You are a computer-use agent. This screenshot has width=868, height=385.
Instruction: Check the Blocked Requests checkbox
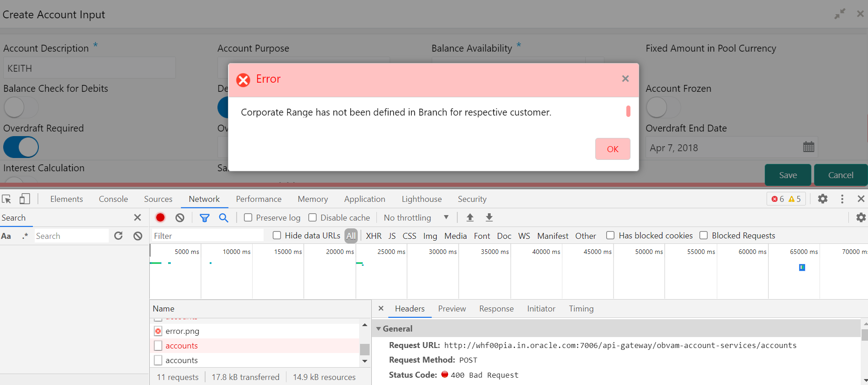(704, 235)
